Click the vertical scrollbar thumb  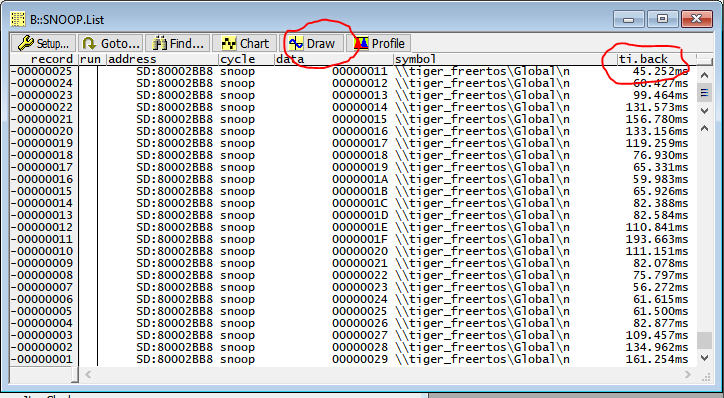click(x=704, y=341)
